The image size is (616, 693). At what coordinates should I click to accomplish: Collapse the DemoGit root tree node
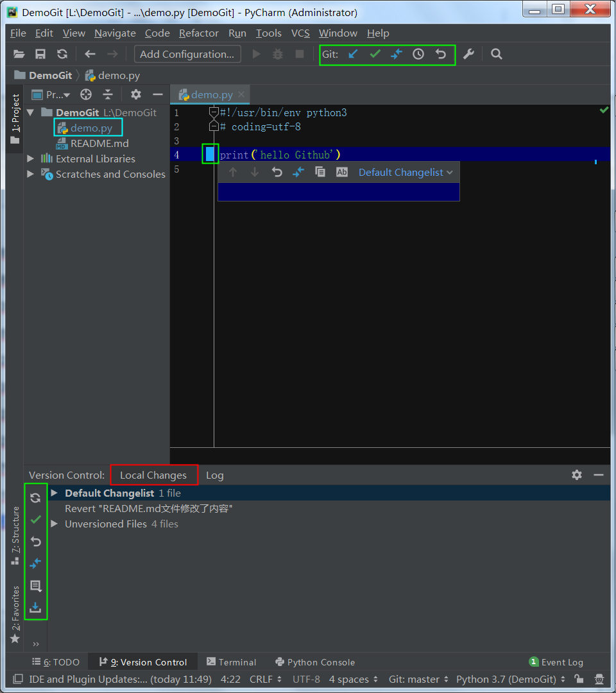(x=31, y=113)
